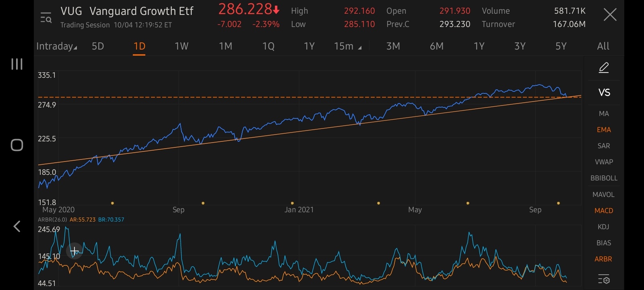The height and width of the screenshot is (290, 644).
Task: Click the Low value 285.110
Action: [x=359, y=24]
